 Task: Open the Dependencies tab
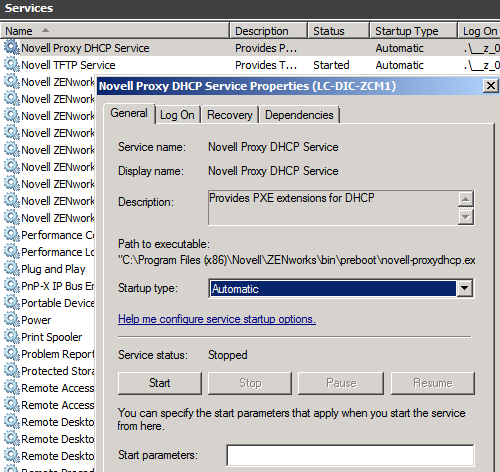coord(299,115)
